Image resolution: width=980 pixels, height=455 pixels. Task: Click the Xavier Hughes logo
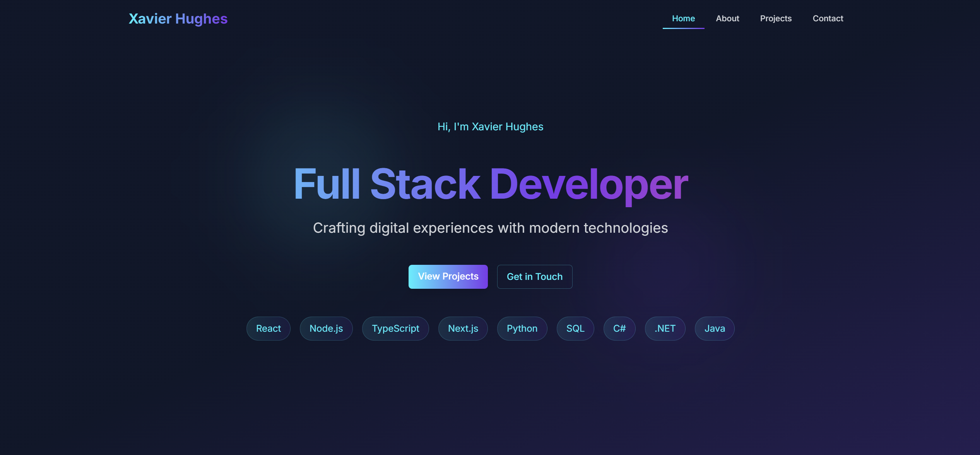coord(178,19)
